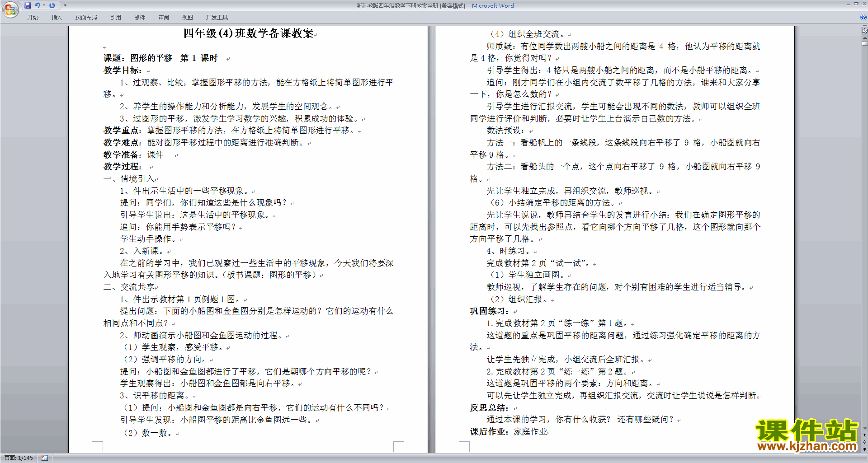Click the heading 教学目标:
Viewport: 868px width, 463px height.
[x=123, y=70]
